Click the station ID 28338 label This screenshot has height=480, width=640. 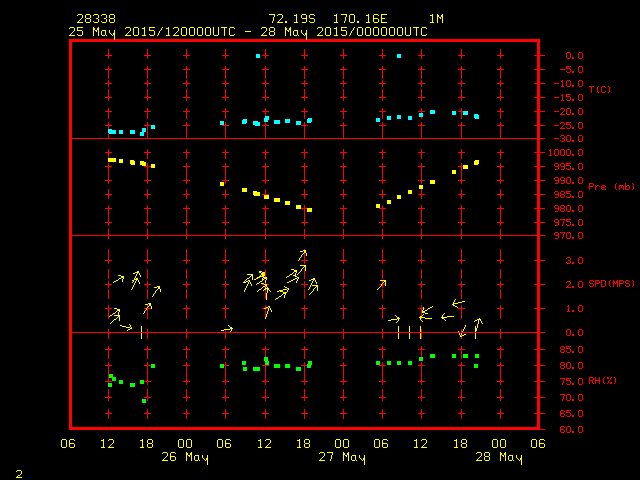pos(95,19)
